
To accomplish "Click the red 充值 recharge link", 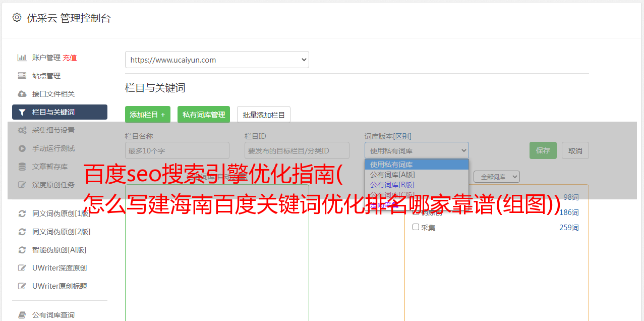I will coord(70,58).
